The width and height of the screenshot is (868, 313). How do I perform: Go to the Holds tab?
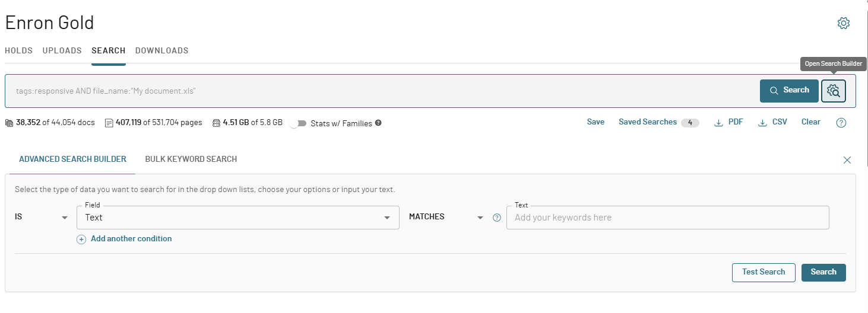(19, 50)
